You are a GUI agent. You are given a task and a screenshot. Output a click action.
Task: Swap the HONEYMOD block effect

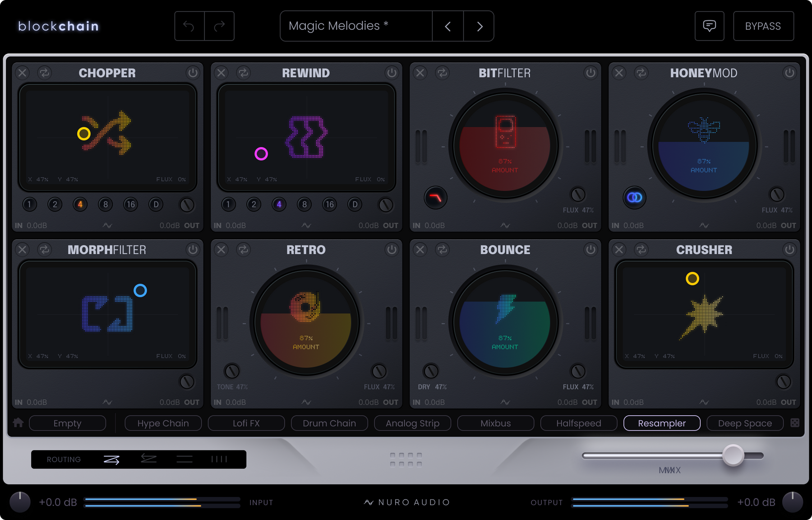pyautogui.click(x=641, y=73)
